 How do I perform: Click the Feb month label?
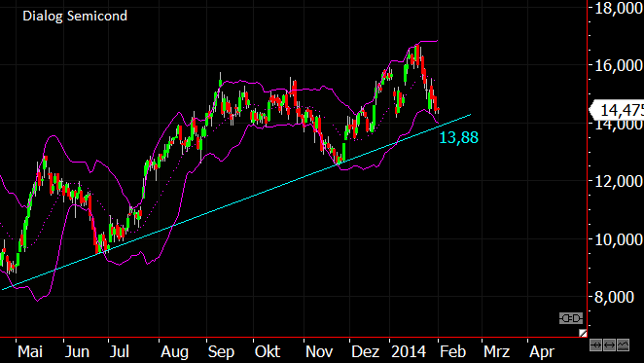point(453,352)
